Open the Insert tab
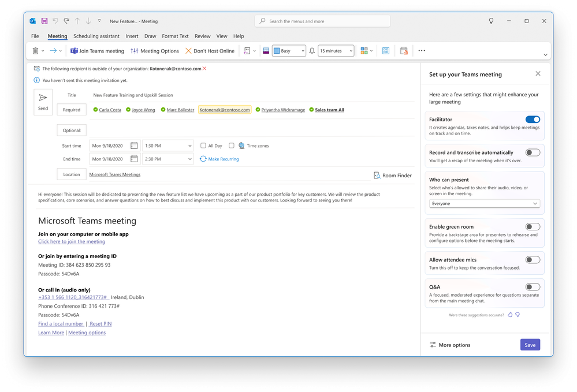577x392 pixels. [x=132, y=36]
